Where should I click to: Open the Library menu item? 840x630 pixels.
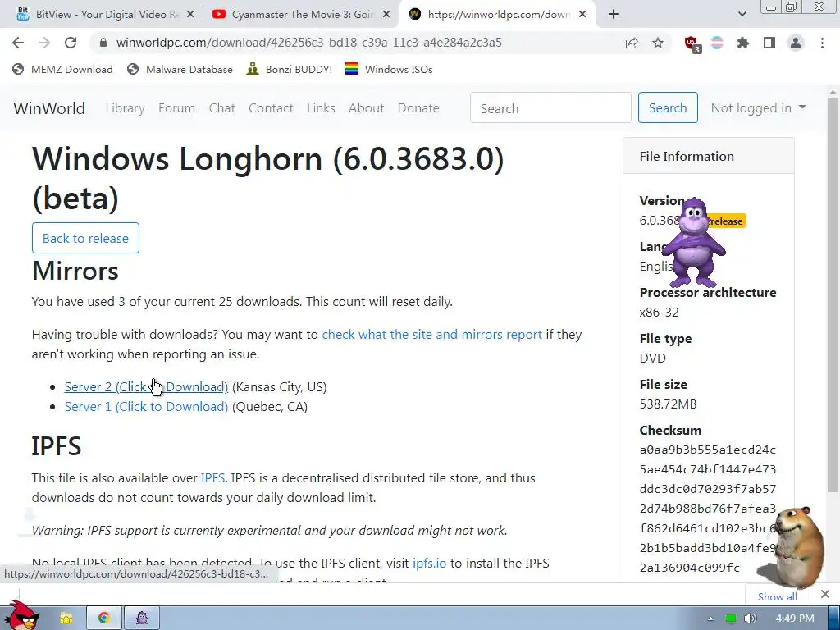[126, 108]
